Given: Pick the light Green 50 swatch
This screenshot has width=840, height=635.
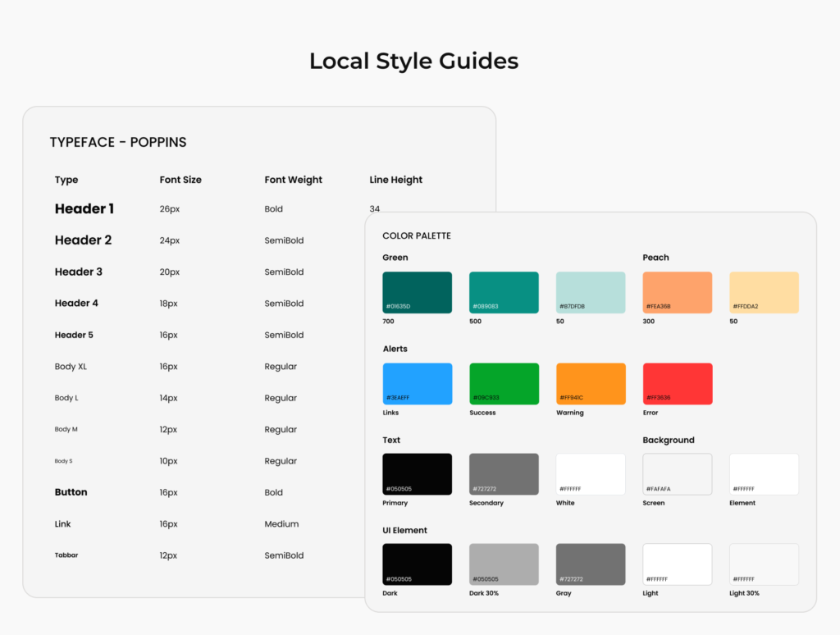Looking at the screenshot, I should (x=591, y=292).
